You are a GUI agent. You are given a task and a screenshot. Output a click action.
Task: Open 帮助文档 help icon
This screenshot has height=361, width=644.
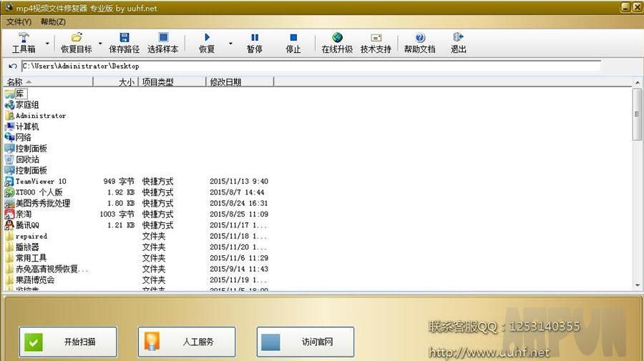(420, 37)
